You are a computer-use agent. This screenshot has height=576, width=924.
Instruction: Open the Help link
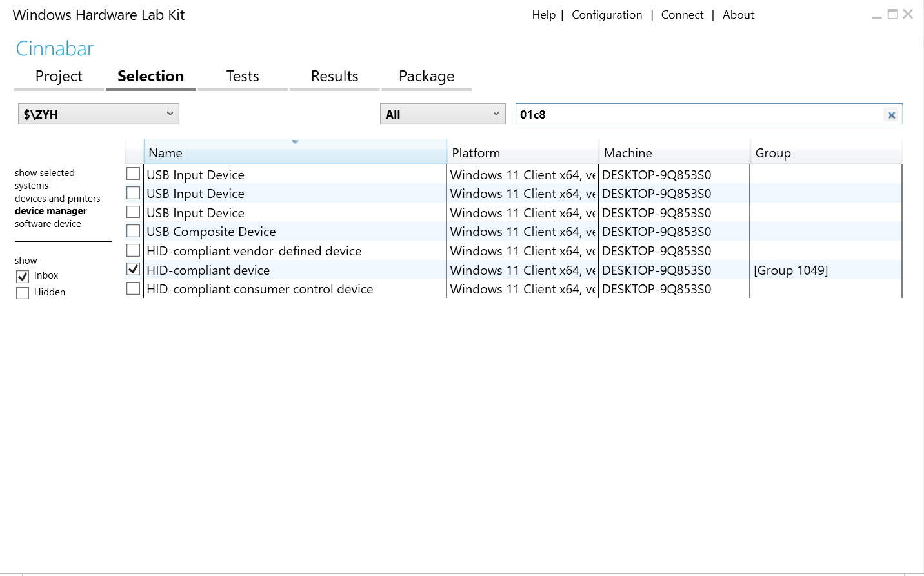pyautogui.click(x=544, y=15)
